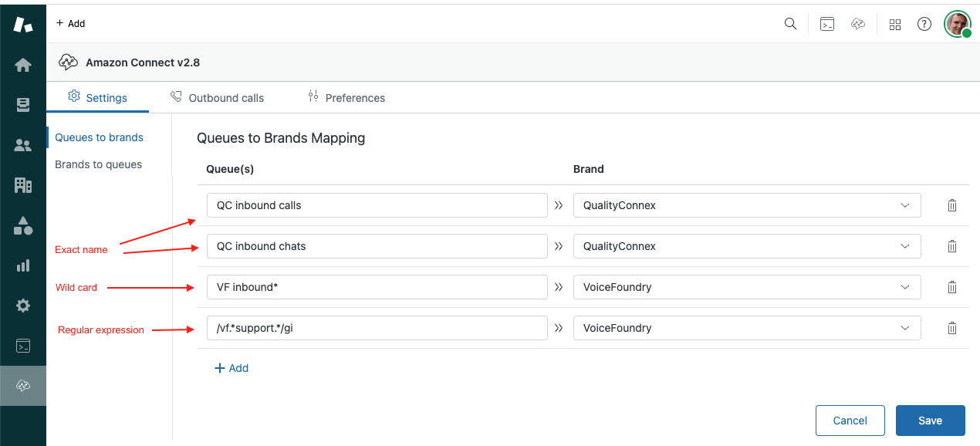The width and height of the screenshot is (980, 446).
Task: Click the Cancel button
Action: pyautogui.click(x=850, y=421)
